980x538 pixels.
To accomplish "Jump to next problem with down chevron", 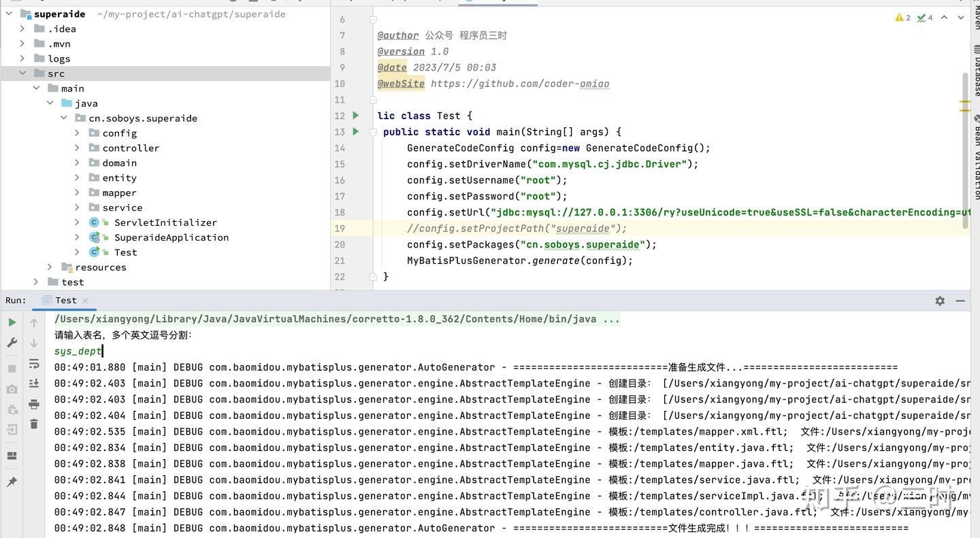I will point(960,18).
